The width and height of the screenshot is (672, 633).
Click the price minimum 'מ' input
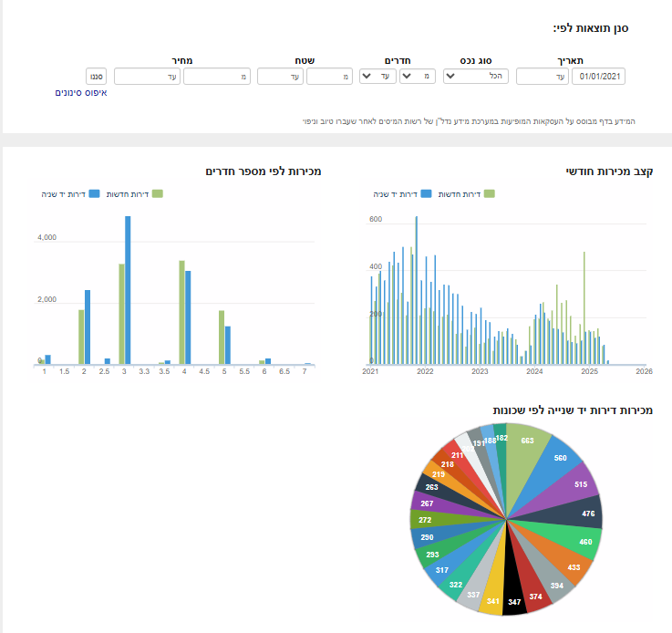pos(217,77)
